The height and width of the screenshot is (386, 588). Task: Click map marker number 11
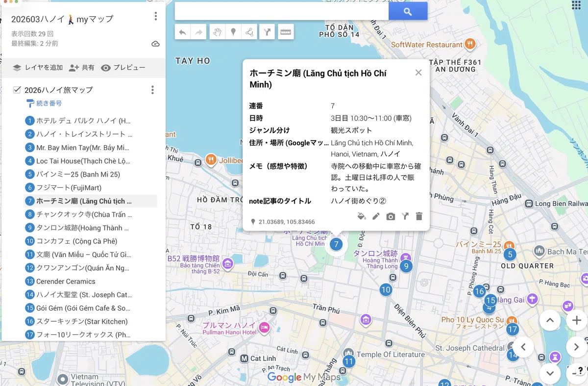pyautogui.click(x=348, y=362)
